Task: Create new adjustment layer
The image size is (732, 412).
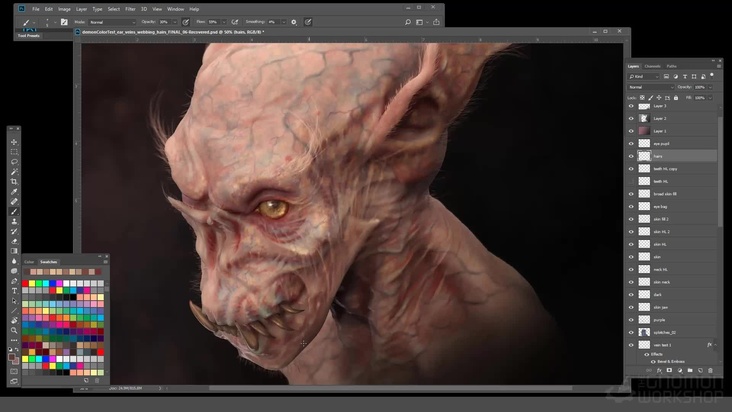Action: tap(680, 370)
